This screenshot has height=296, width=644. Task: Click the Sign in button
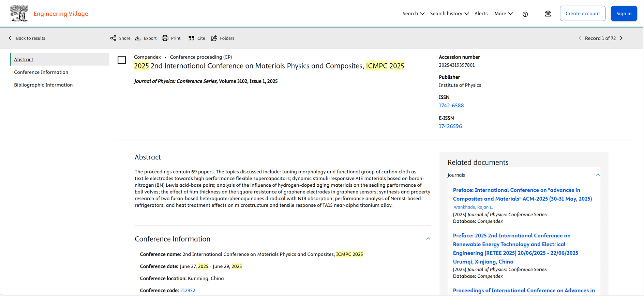[624, 14]
